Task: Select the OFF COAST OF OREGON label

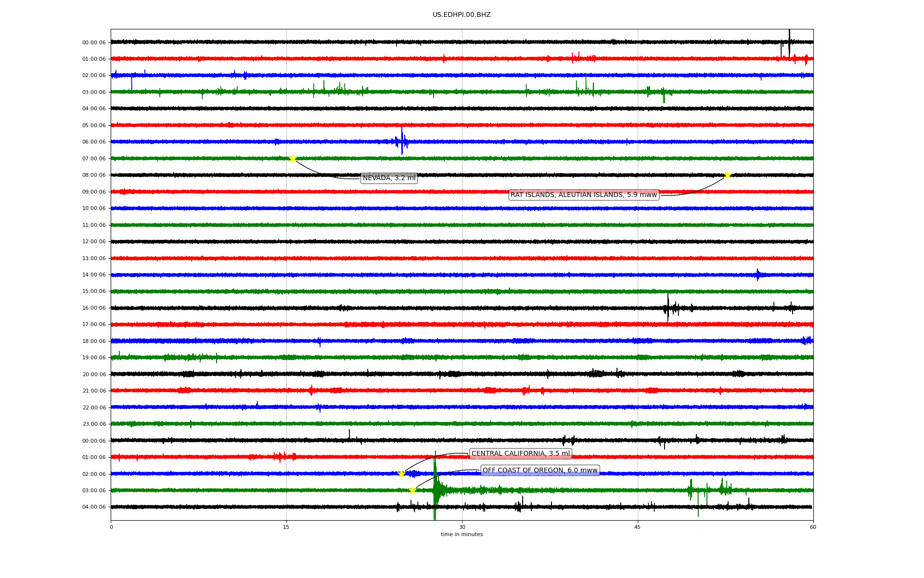Action: coord(540,471)
